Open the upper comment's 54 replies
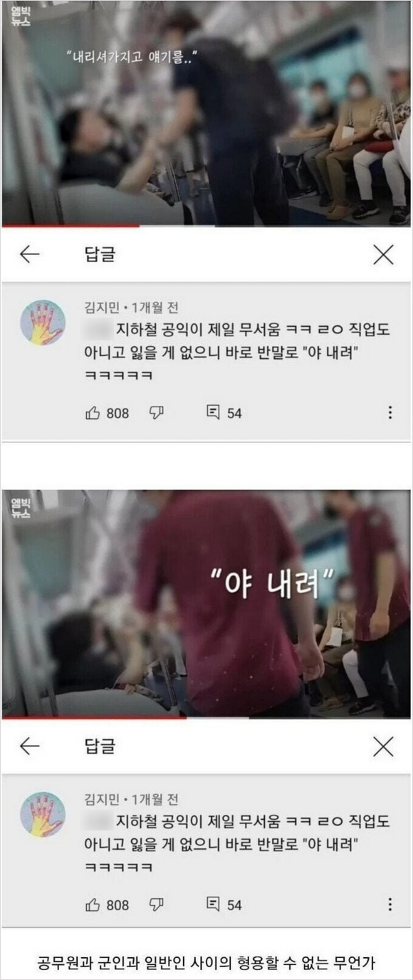Screen dimensions: 413x980 224,412
